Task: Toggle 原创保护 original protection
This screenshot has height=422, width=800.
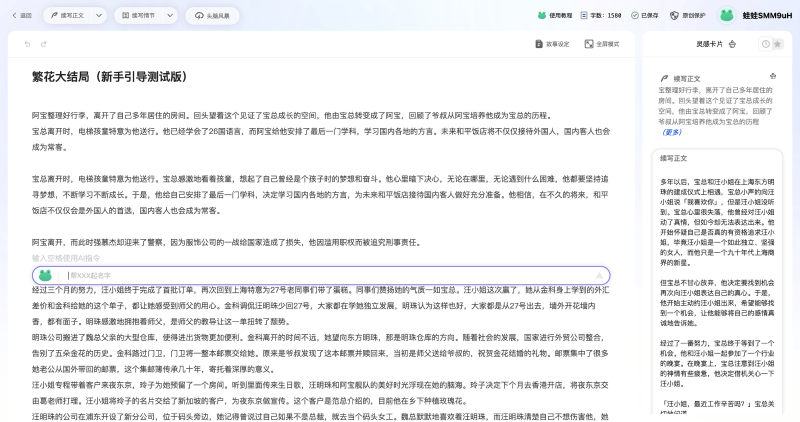Action: [x=688, y=15]
